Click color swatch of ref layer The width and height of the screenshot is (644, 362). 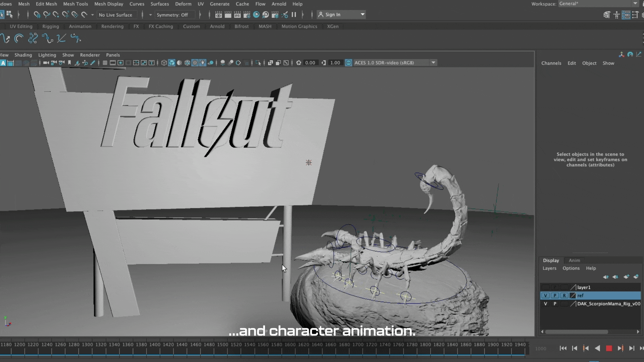(573, 296)
